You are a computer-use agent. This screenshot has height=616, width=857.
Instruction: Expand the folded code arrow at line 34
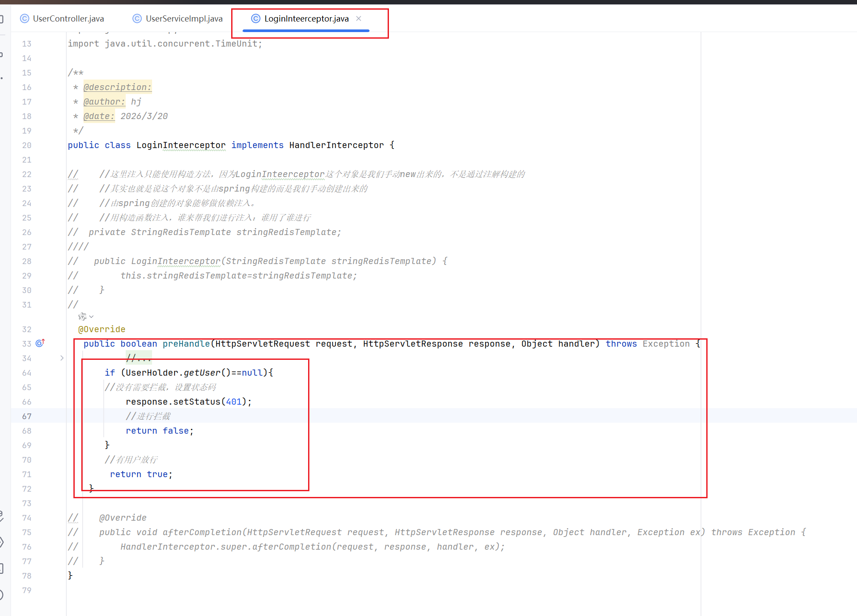click(62, 358)
